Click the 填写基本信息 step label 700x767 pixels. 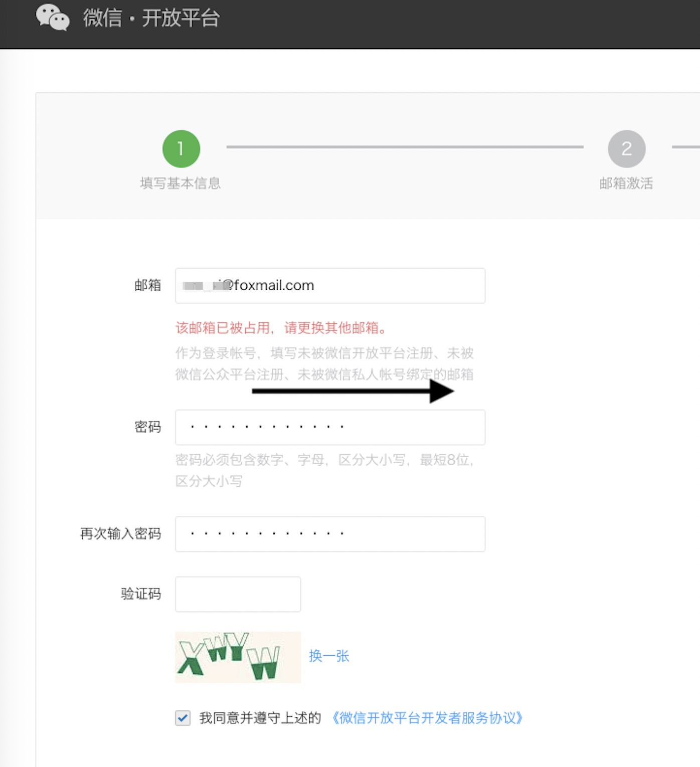(181, 183)
